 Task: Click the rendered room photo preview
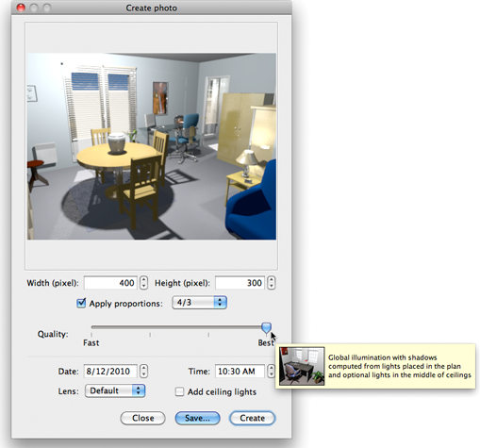click(152, 146)
